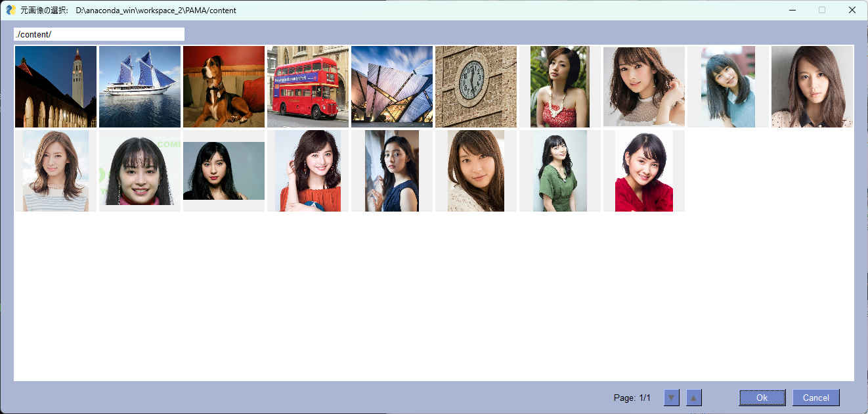Click the ./content/ path input field

tap(99, 34)
